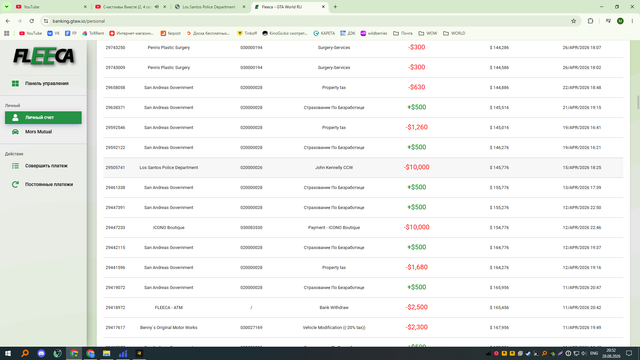Open Tinkoff bookmark
640x360 pixels.
click(x=247, y=33)
